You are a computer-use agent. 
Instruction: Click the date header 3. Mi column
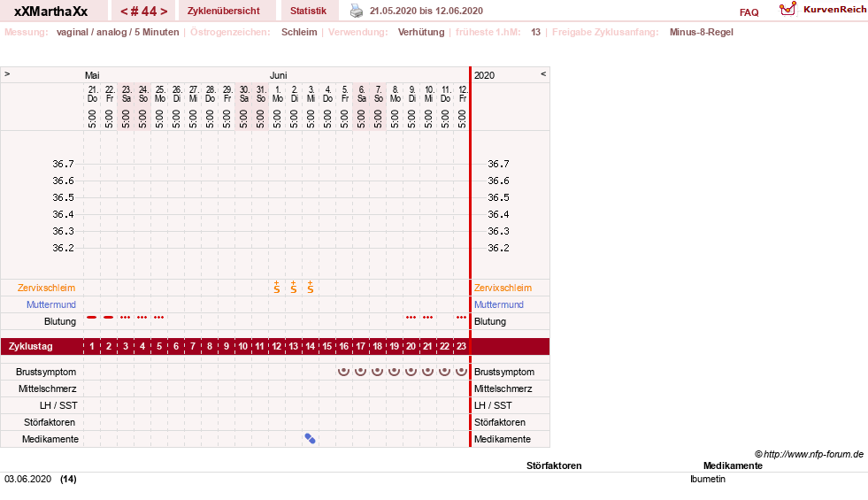(x=311, y=94)
